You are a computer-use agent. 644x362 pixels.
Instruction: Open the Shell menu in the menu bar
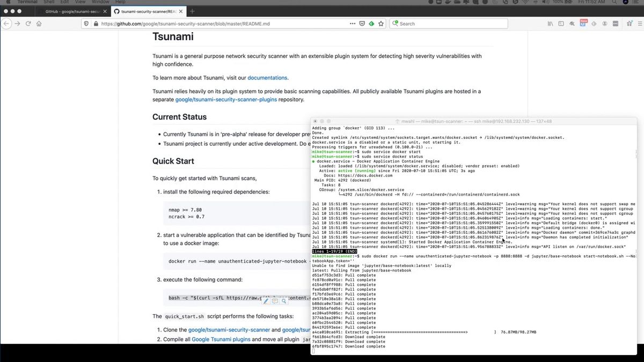click(x=48, y=2)
